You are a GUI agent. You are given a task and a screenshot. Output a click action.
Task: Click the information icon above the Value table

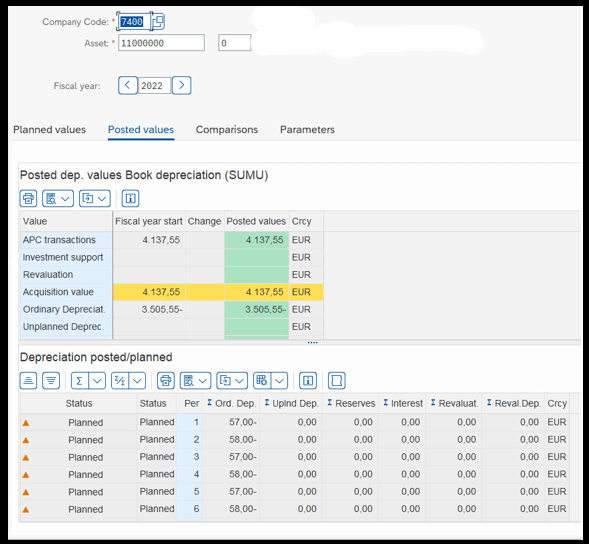[x=130, y=198]
